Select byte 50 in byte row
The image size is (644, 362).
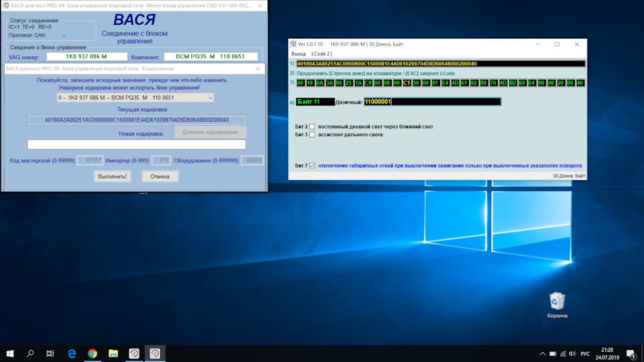417,83
